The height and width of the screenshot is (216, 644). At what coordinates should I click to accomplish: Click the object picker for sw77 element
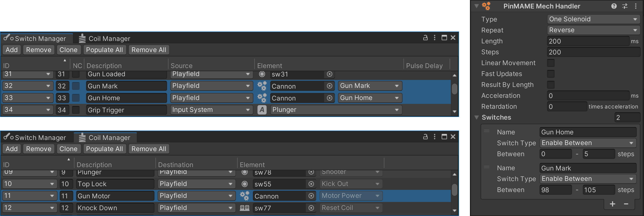click(311, 208)
